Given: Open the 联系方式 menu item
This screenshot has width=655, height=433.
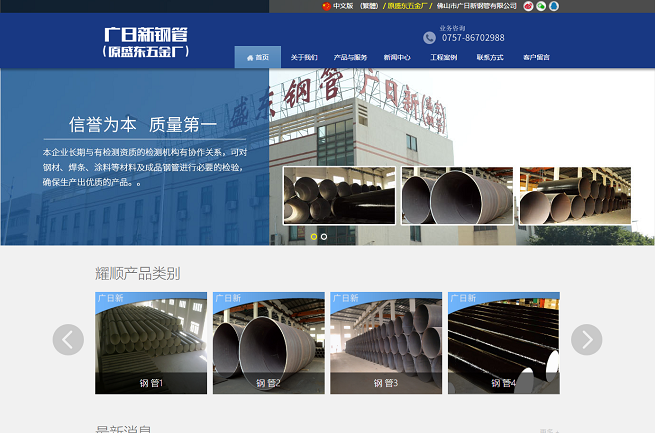Looking at the screenshot, I should point(490,57).
